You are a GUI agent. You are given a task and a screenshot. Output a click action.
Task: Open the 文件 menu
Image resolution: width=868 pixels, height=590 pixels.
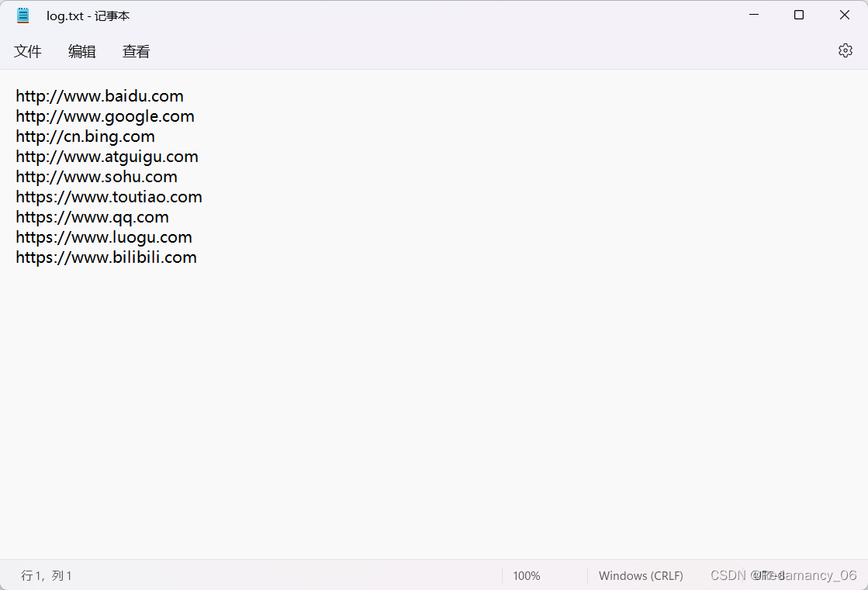point(28,51)
